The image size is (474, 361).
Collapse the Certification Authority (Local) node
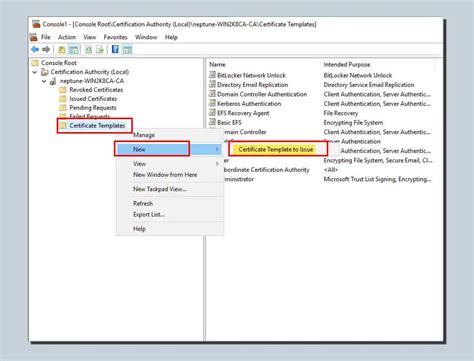[35, 72]
